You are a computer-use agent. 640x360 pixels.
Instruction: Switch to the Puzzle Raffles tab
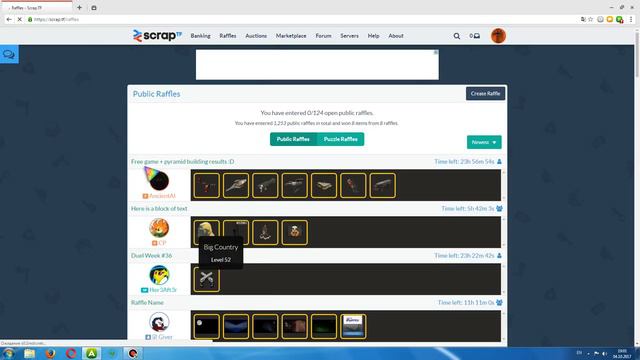(x=340, y=139)
